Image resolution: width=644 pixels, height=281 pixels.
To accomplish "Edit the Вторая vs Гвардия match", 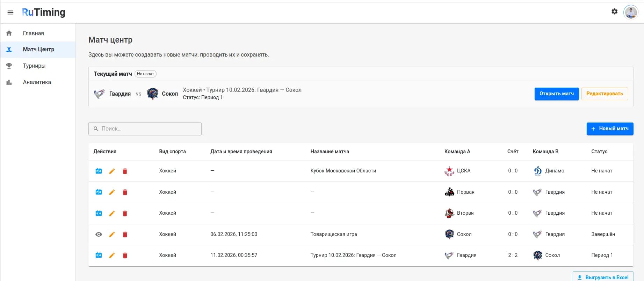I will 112,213.
